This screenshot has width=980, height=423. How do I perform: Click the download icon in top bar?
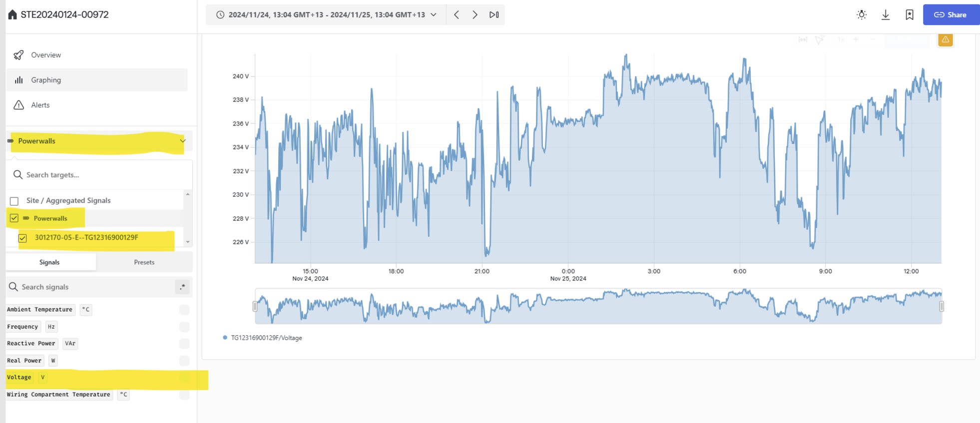[x=886, y=15]
